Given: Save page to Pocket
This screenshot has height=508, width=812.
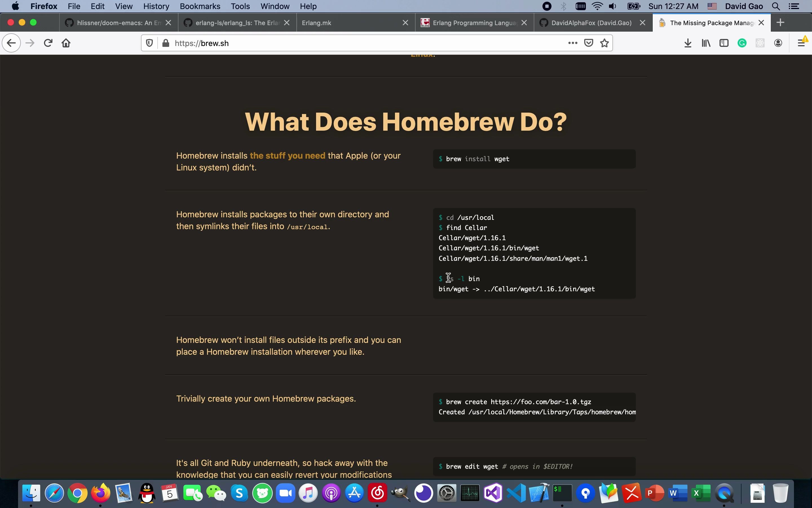Looking at the screenshot, I should pyautogui.click(x=588, y=43).
